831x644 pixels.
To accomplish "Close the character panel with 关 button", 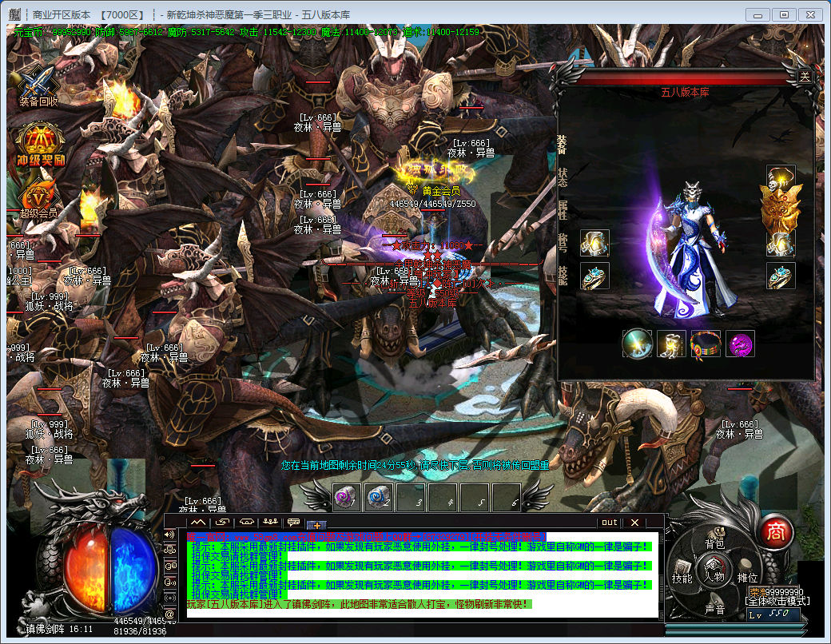I will pyautogui.click(x=805, y=77).
